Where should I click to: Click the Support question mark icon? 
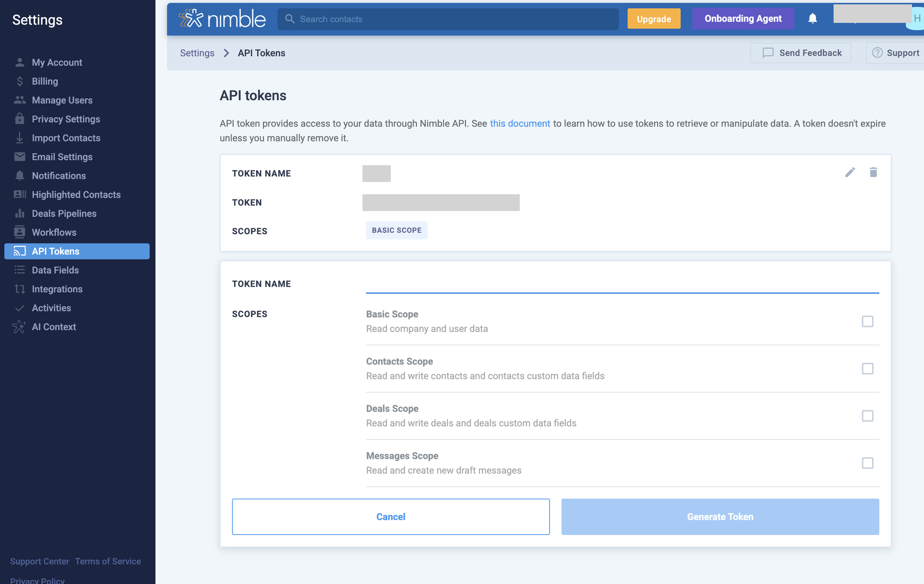[877, 53]
